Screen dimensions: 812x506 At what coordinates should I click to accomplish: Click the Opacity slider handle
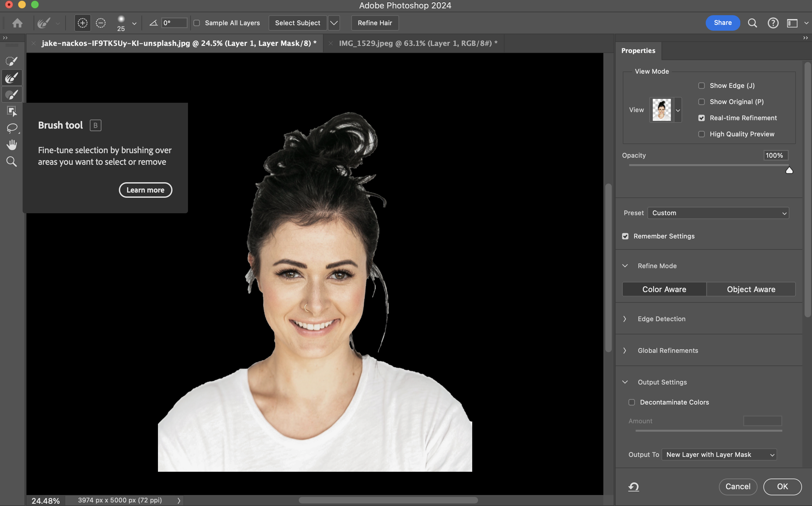tap(789, 170)
